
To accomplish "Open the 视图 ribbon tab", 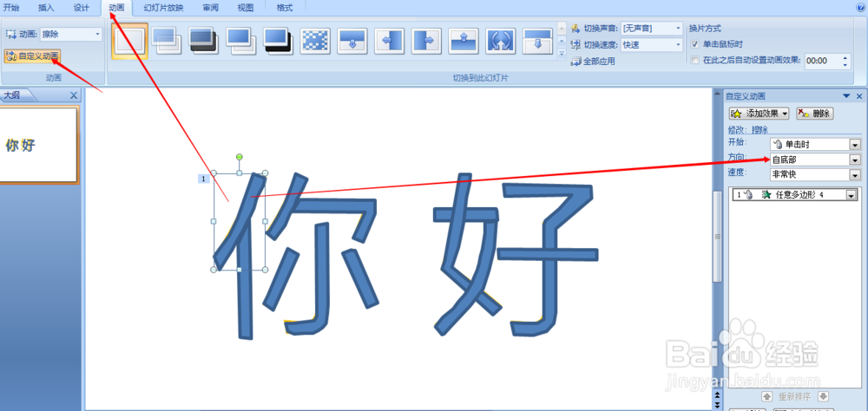I will click(x=246, y=8).
